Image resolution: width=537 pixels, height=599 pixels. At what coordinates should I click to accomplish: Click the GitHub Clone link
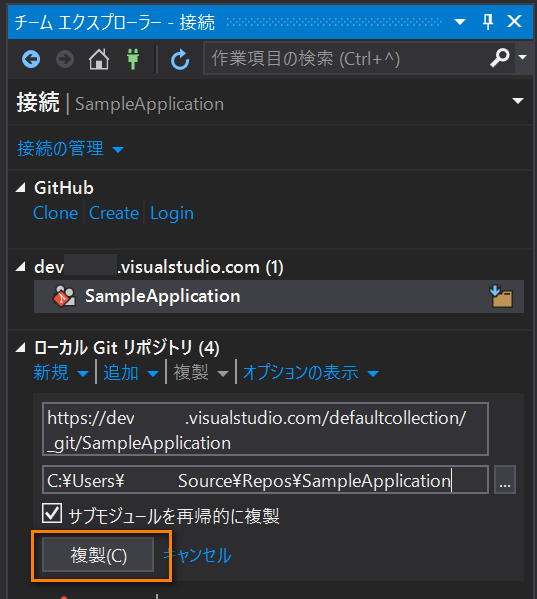point(55,213)
